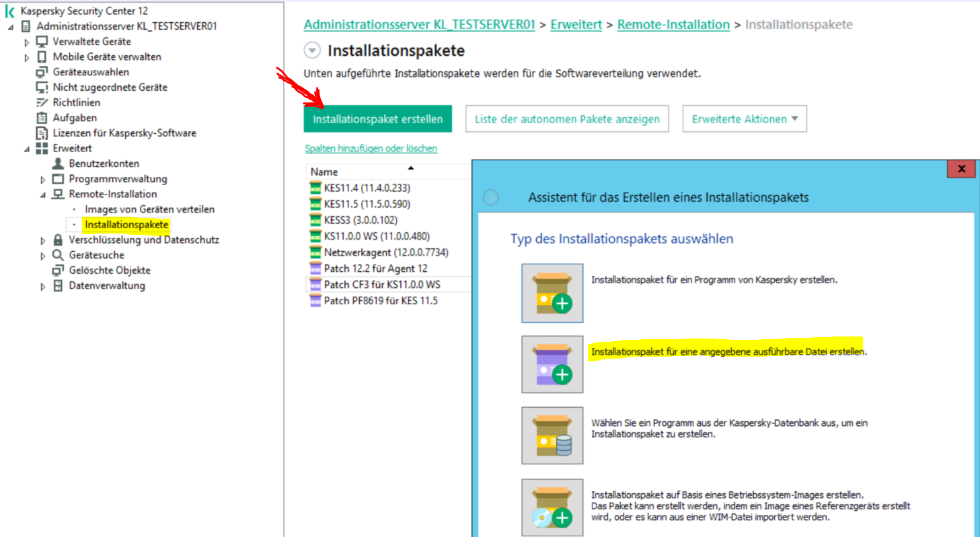The image size is (980, 537).
Task: Click the Programmverwaltung window icon
Action: coord(58,179)
